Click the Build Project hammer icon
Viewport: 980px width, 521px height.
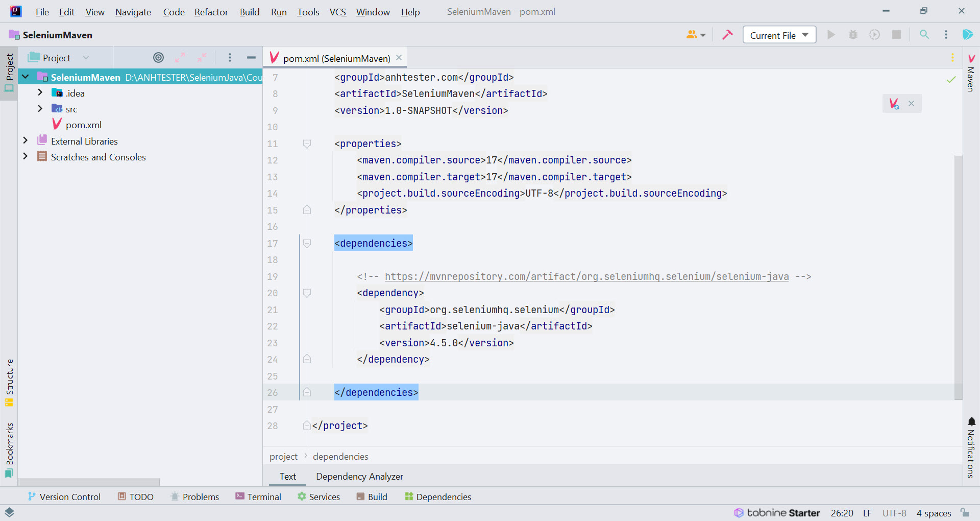click(727, 35)
